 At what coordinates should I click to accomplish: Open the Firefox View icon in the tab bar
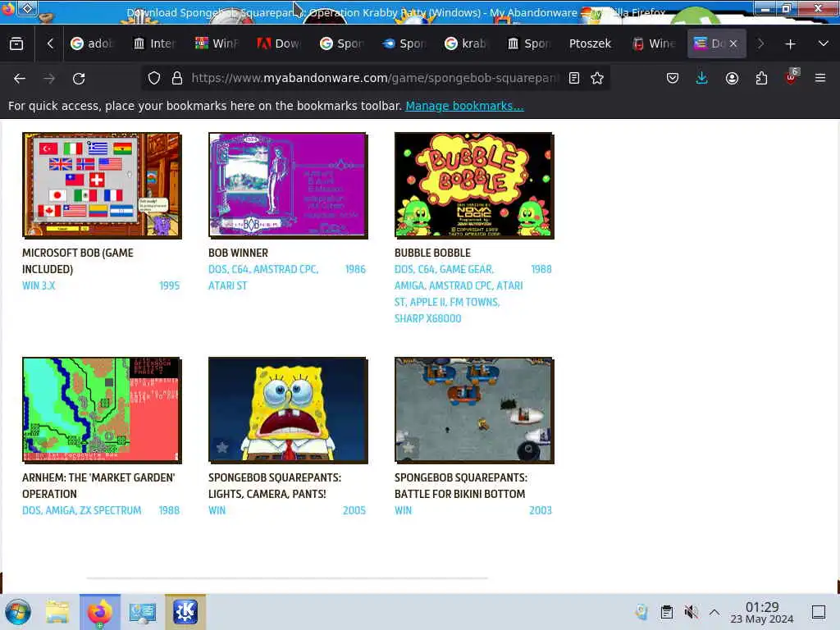[16, 44]
